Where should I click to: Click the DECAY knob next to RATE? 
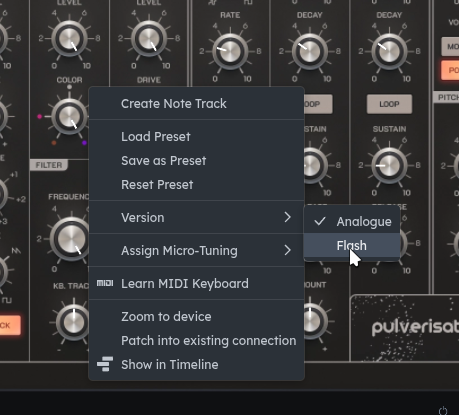click(310, 52)
